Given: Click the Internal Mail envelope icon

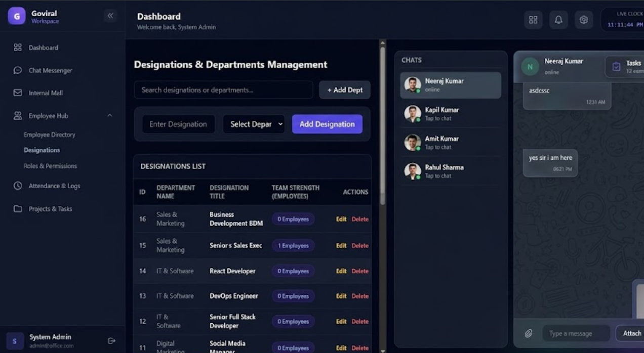Looking at the screenshot, I should [x=18, y=93].
